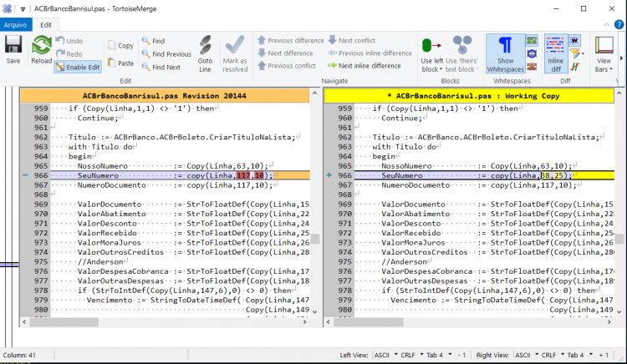Click the Copy button

pos(120,45)
